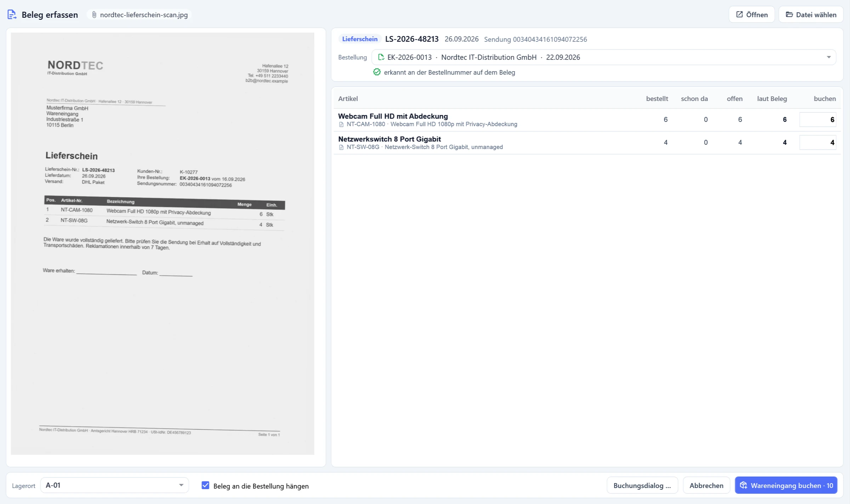Click Netzwerkswitch 8 Port Gigabit row title

point(389,139)
